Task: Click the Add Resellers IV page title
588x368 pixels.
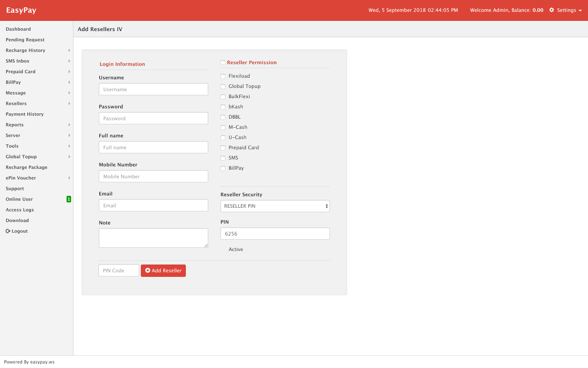Action: click(x=100, y=29)
